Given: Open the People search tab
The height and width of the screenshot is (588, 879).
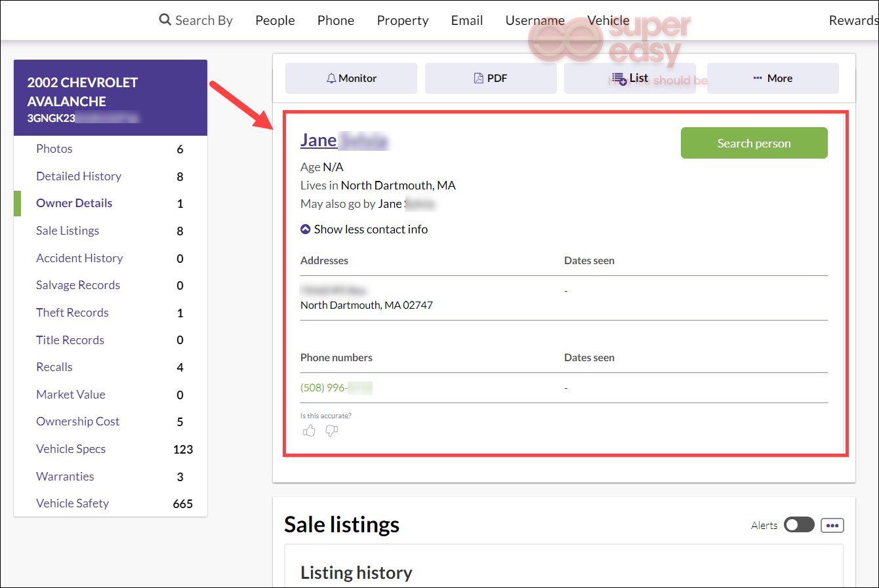Looking at the screenshot, I should click(275, 20).
